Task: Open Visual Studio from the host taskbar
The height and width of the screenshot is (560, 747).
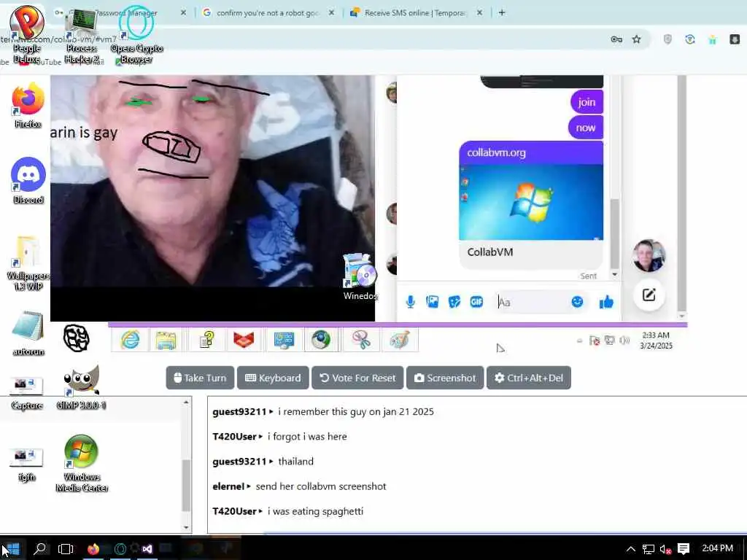Action: tap(147, 548)
